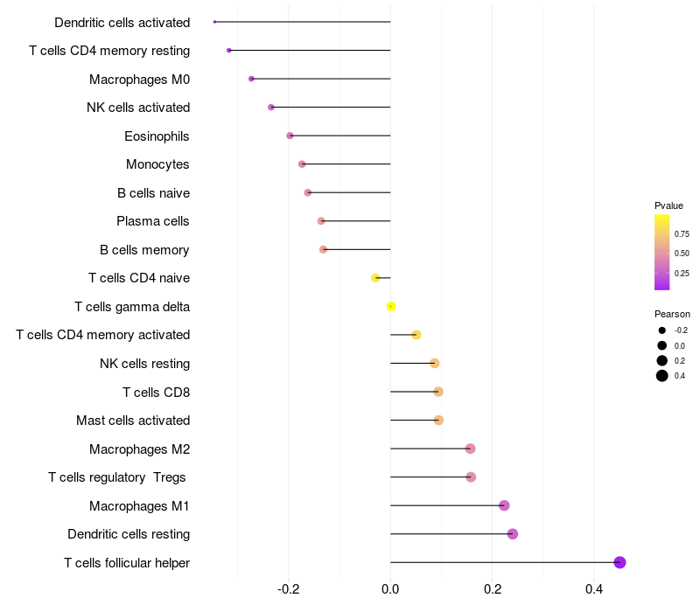Click the 0.0 x-axis tick label

pyautogui.click(x=390, y=589)
